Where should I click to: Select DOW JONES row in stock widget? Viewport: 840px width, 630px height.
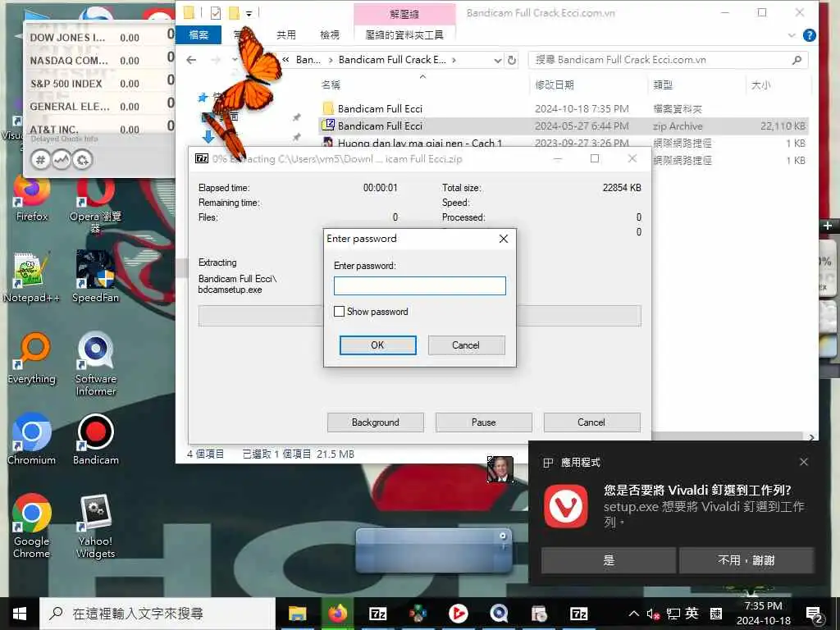click(99, 38)
